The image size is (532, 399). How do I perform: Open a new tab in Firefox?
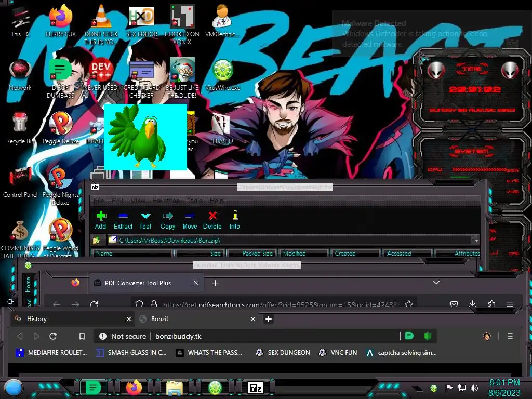coord(216,283)
